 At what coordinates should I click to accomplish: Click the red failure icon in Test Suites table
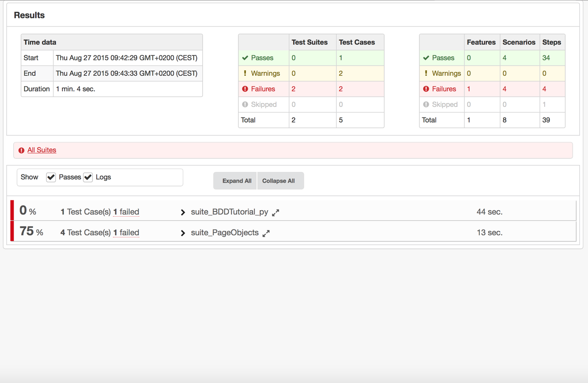(x=245, y=89)
